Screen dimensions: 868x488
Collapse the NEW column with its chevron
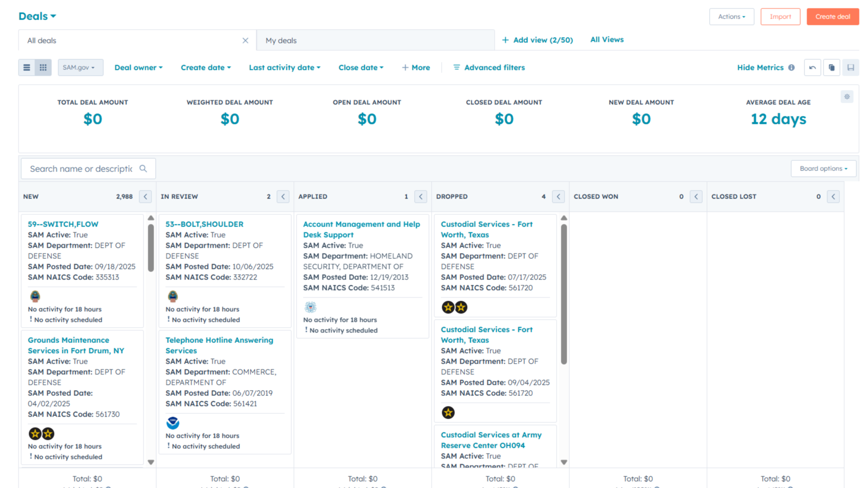[145, 196]
